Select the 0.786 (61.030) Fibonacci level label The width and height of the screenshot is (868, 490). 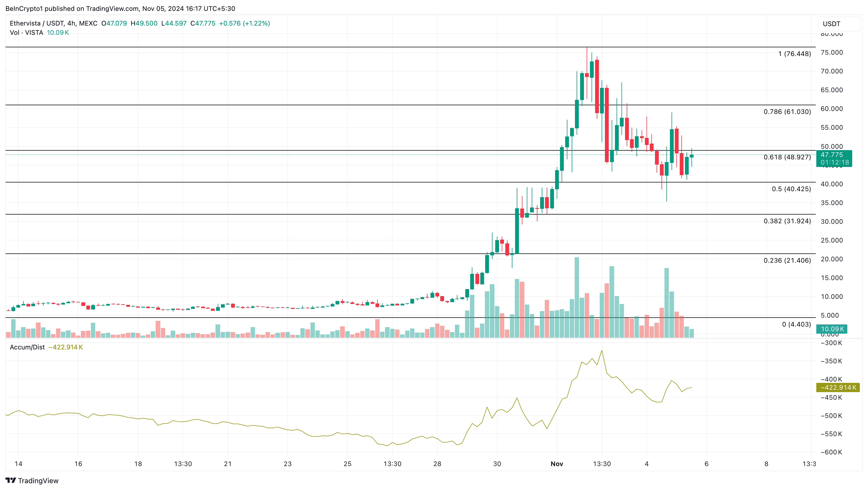[787, 112]
